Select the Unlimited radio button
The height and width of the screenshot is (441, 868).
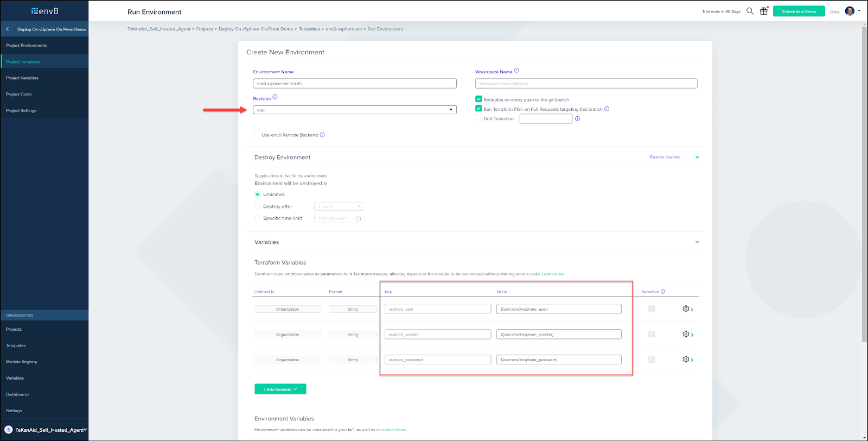pos(258,194)
